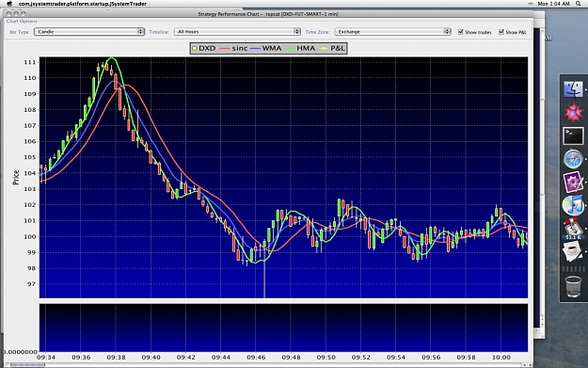Click the 97 price axis label
588x368 pixels.
point(31,284)
